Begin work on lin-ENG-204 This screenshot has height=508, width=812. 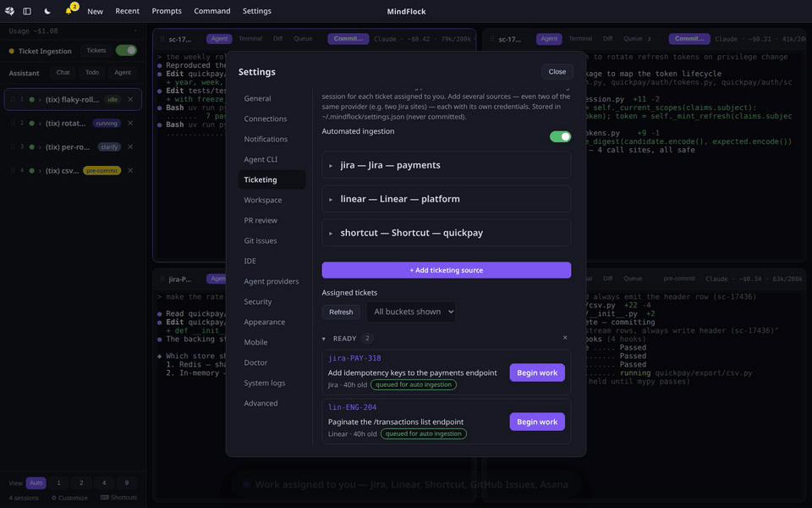537,422
